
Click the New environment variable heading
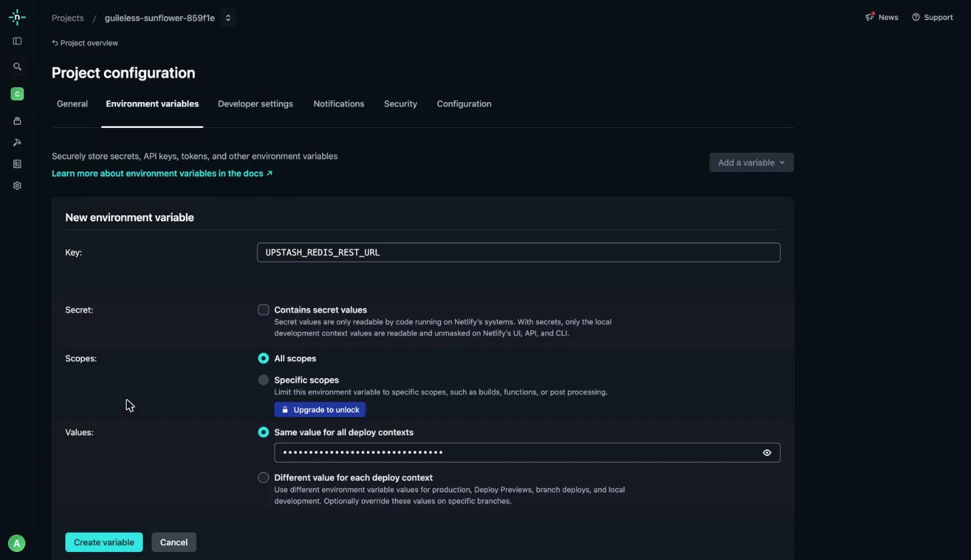[x=129, y=218]
